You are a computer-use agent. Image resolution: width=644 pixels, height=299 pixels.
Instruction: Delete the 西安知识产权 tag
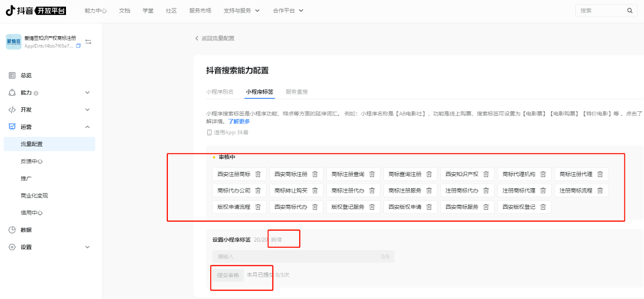486,174
